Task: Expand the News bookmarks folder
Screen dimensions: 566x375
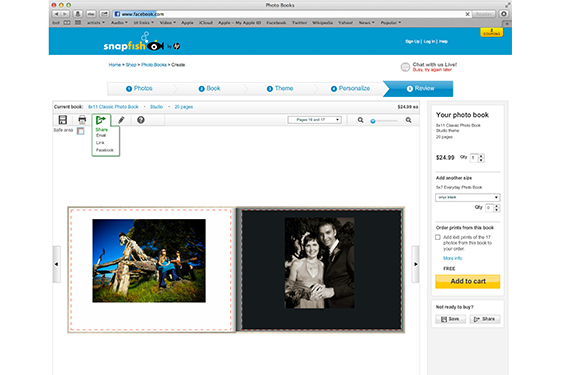Action: tap(366, 23)
